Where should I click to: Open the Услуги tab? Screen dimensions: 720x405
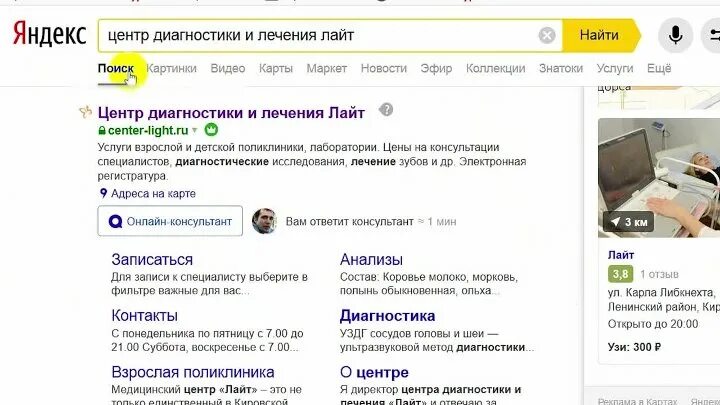615,68
